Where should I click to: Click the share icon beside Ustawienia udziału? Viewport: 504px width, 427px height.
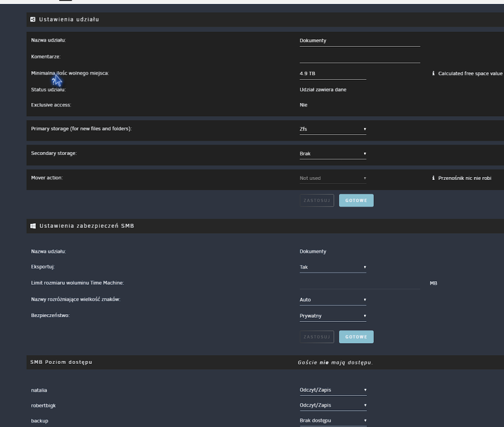pyautogui.click(x=33, y=19)
